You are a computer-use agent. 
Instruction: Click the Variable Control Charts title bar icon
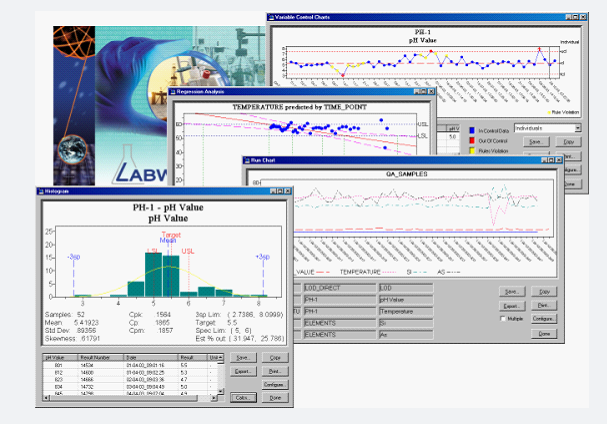[x=271, y=17]
